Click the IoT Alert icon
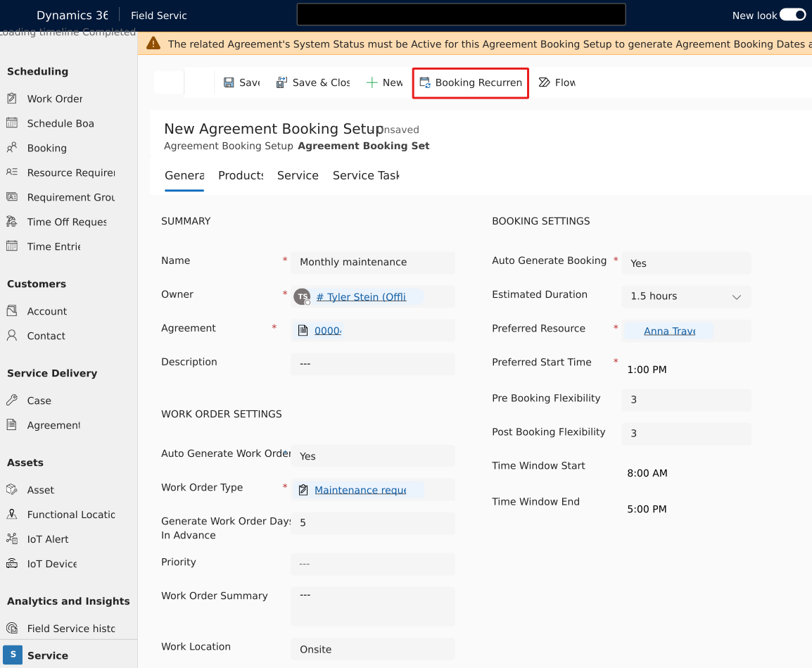This screenshot has height=668, width=812. tap(12, 538)
